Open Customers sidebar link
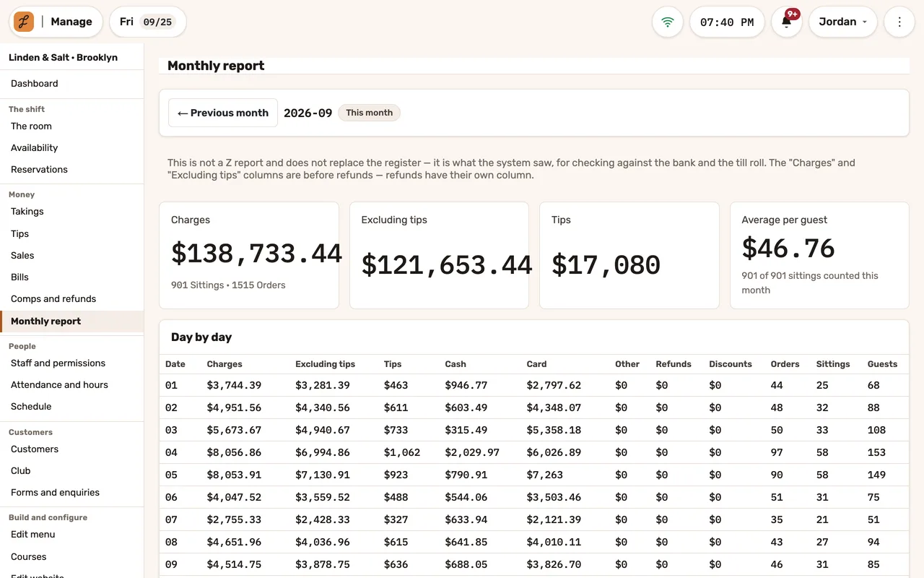924x578 pixels. pyautogui.click(x=72, y=449)
